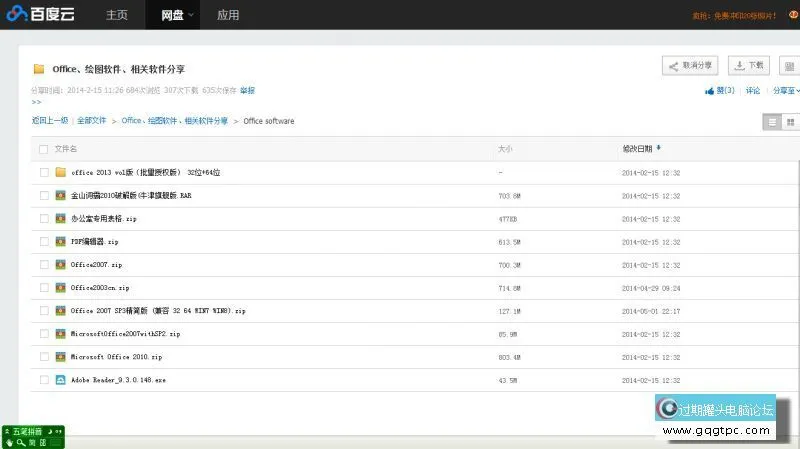Screen dimensions: 800x449
Task: Click the 下载 download button
Action: pos(748,66)
